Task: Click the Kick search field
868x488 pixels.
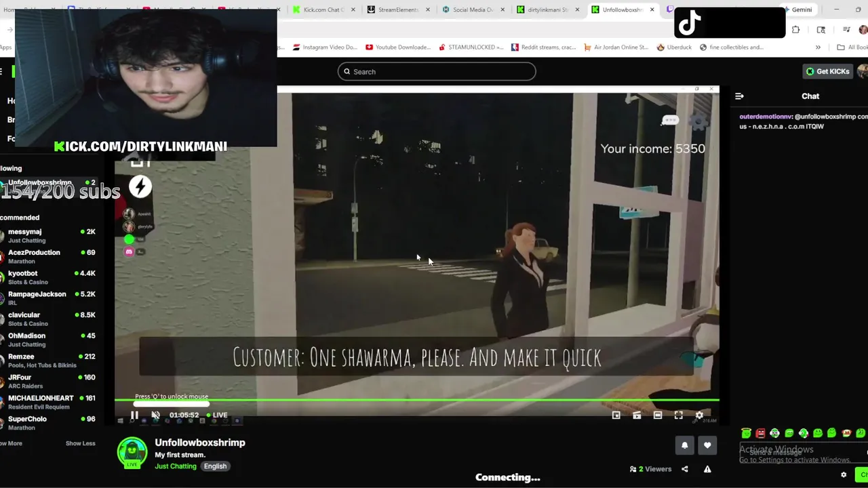Action: pos(437,71)
